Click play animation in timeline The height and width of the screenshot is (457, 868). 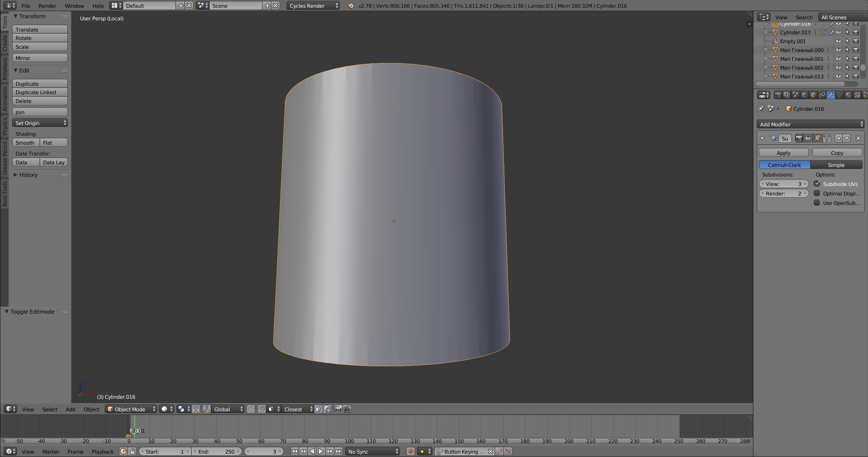coord(321,452)
